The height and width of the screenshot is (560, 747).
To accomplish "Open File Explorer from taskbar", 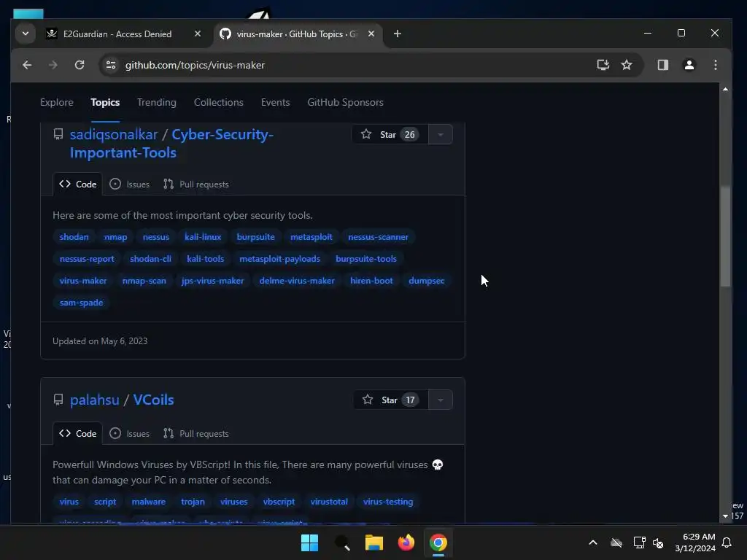I will [374, 542].
